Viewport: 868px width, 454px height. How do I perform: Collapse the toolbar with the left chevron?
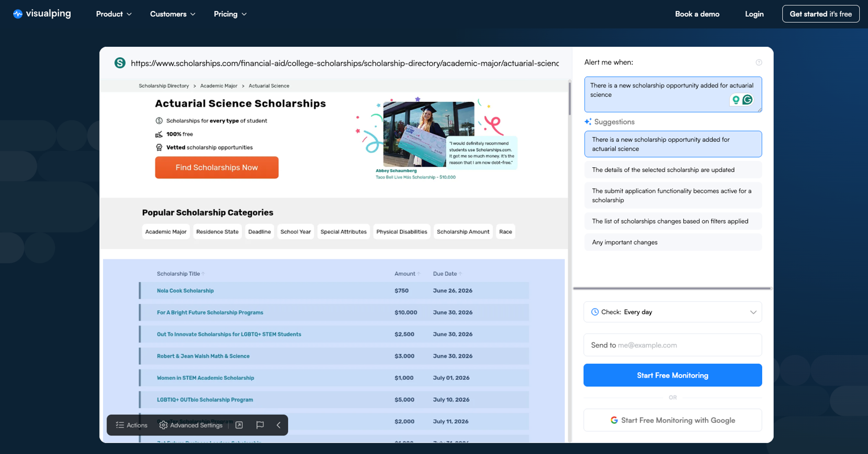[278, 425]
